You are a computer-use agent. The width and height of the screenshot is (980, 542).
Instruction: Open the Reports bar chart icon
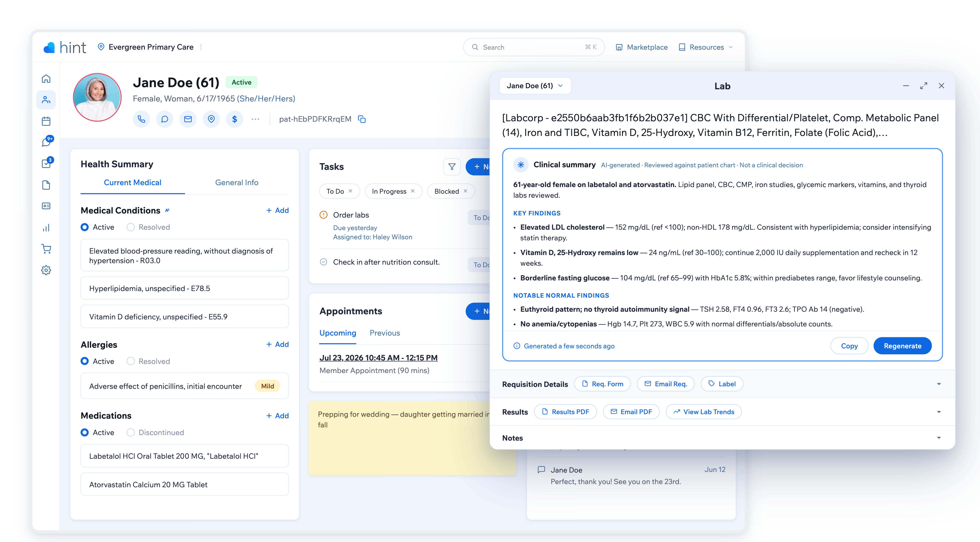pos(46,228)
